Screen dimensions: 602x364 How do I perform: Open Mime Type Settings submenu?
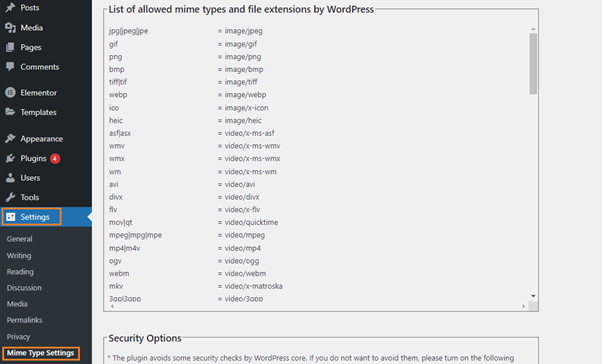[x=40, y=353]
